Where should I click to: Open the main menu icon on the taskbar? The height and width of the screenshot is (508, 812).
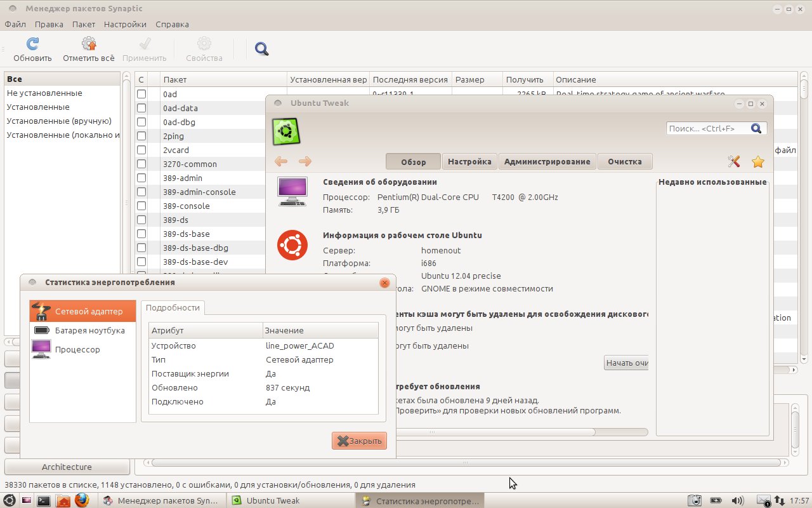click(10, 500)
